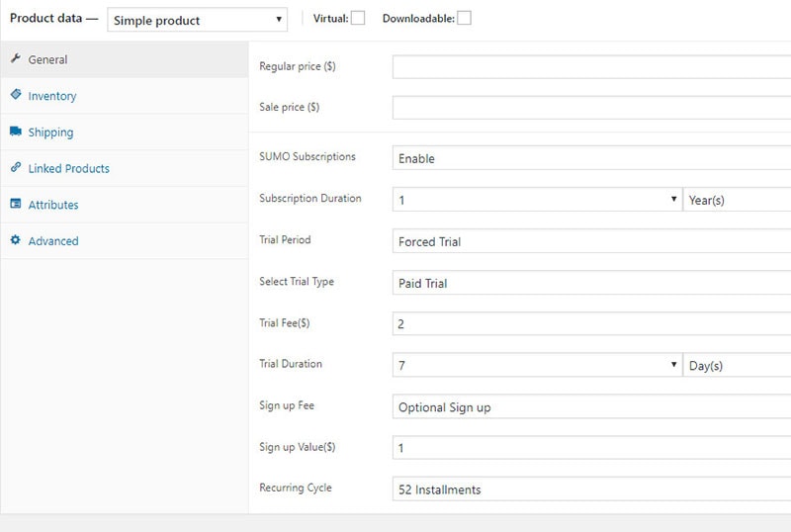
Task: Toggle the Downloadable checkbox
Action: pos(464,18)
